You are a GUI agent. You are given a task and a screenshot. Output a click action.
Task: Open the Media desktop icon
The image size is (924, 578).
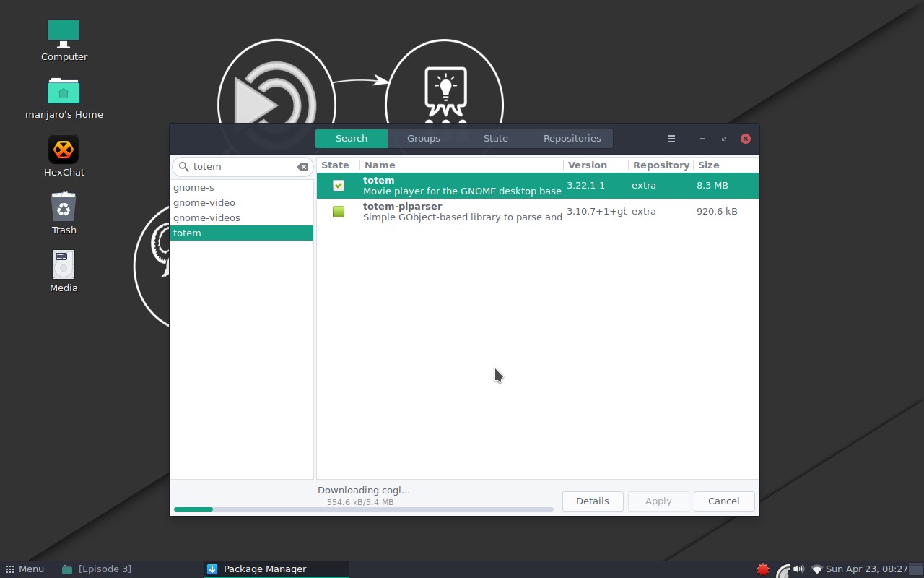click(63, 264)
